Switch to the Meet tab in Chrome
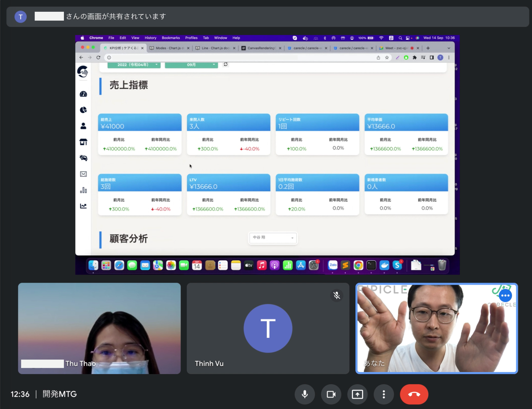 click(399, 48)
